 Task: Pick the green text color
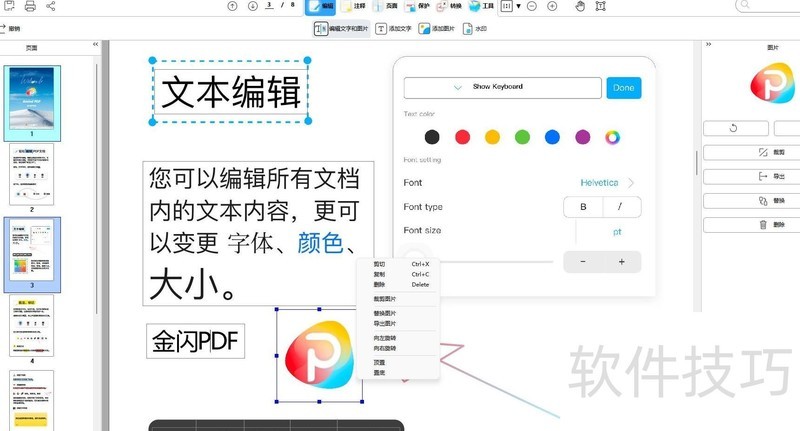pos(522,137)
